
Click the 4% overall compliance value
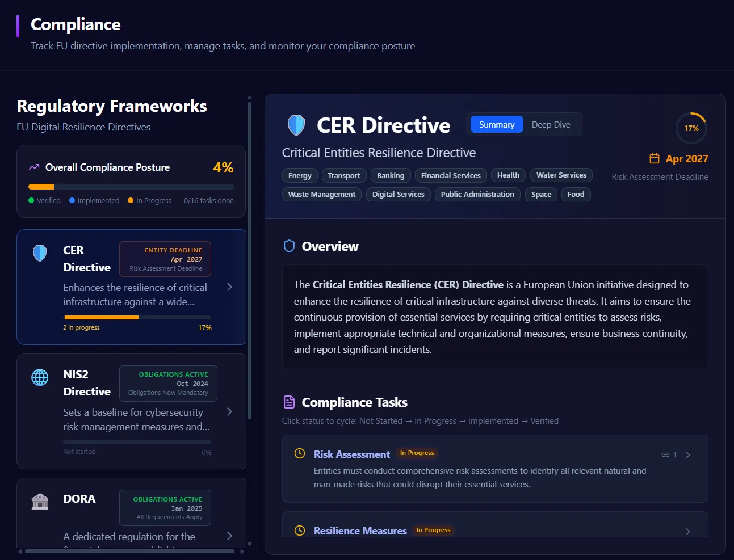point(223,167)
